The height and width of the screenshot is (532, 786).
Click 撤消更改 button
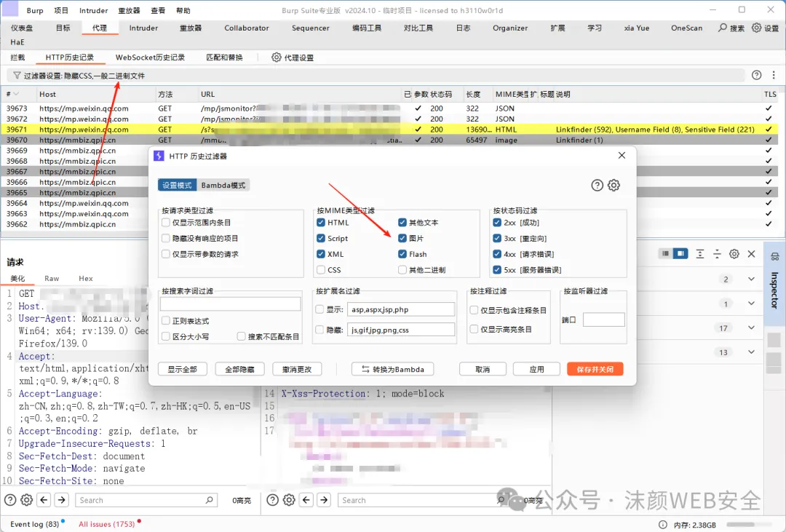[297, 369]
